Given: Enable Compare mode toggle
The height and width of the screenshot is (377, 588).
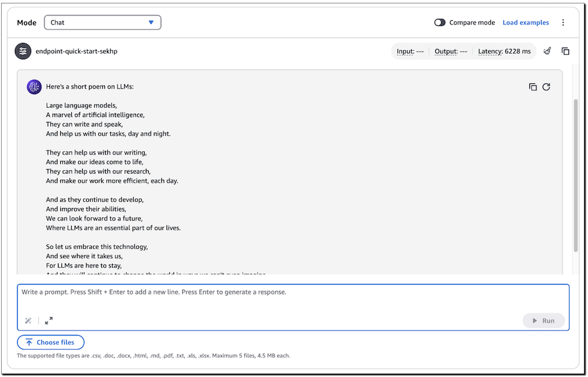Looking at the screenshot, I should pyautogui.click(x=440, y=22).
